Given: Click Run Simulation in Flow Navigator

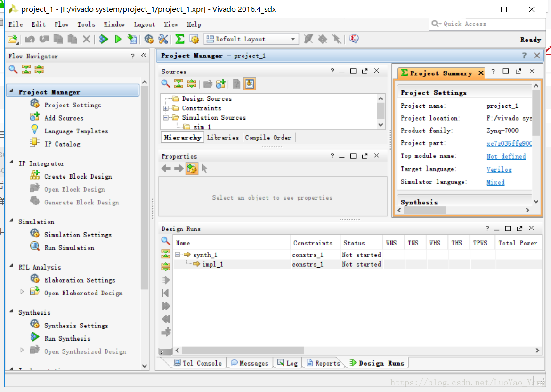Looking at the screenshot, I should click(x=69, y=248).
